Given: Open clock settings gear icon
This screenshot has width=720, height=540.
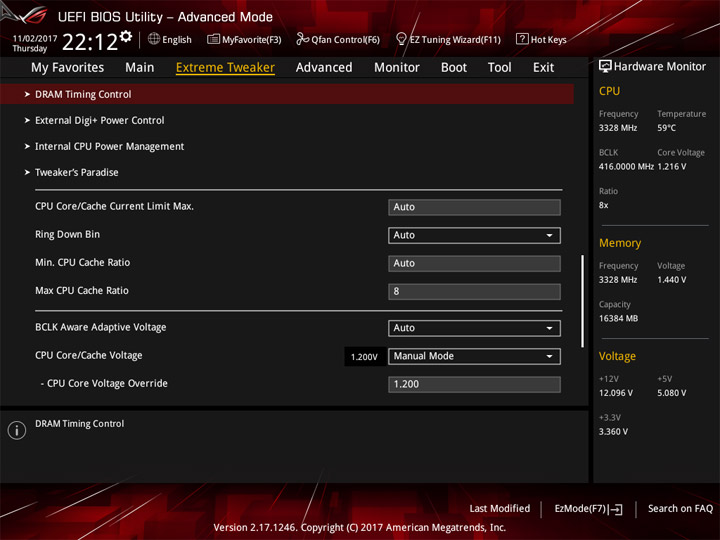Looking at the screenshot, I should click(126, 36).
